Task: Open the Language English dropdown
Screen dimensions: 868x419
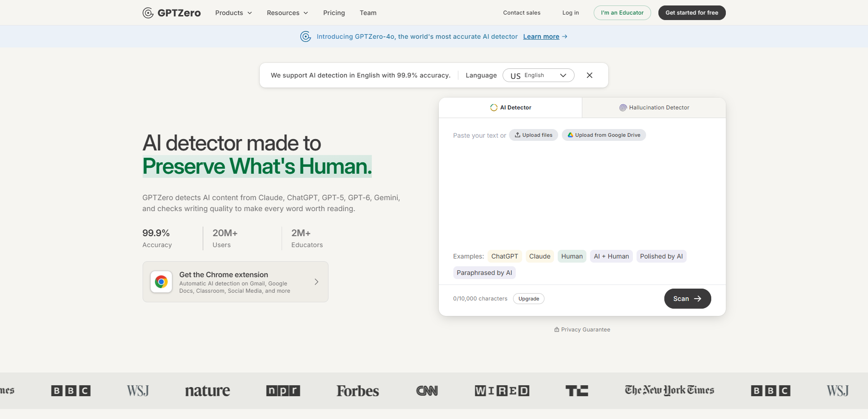Action: [538, 75]
